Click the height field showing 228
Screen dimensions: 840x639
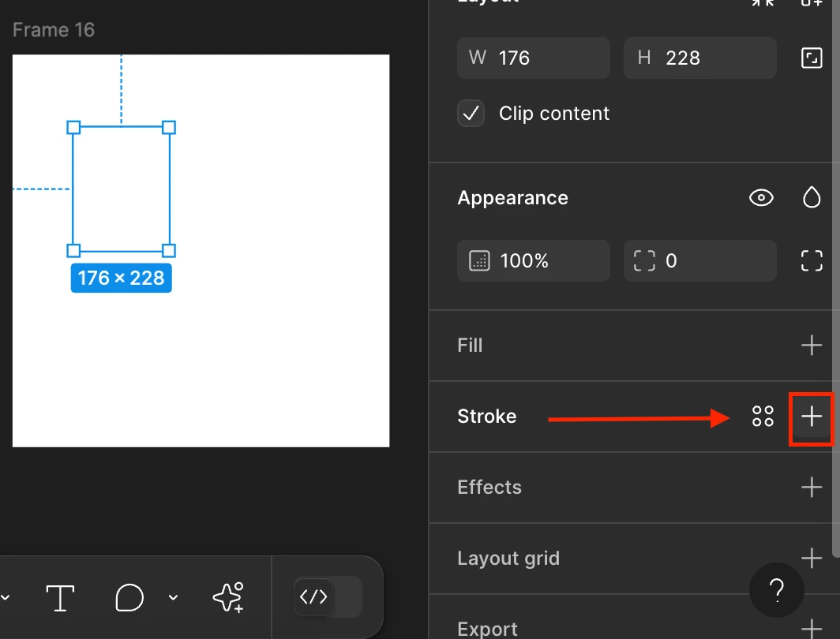pyautogui.click(x=699, y=58)
